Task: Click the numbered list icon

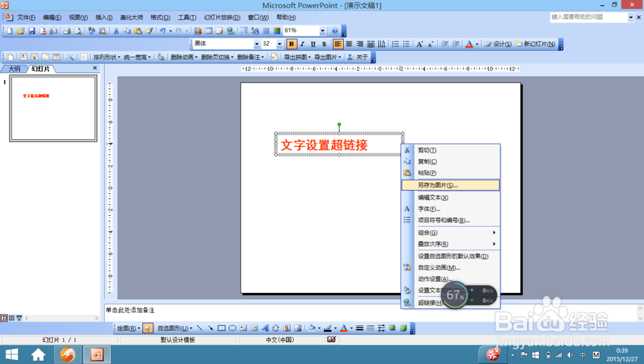Action: pyautogui.click(x=395, y=44)
